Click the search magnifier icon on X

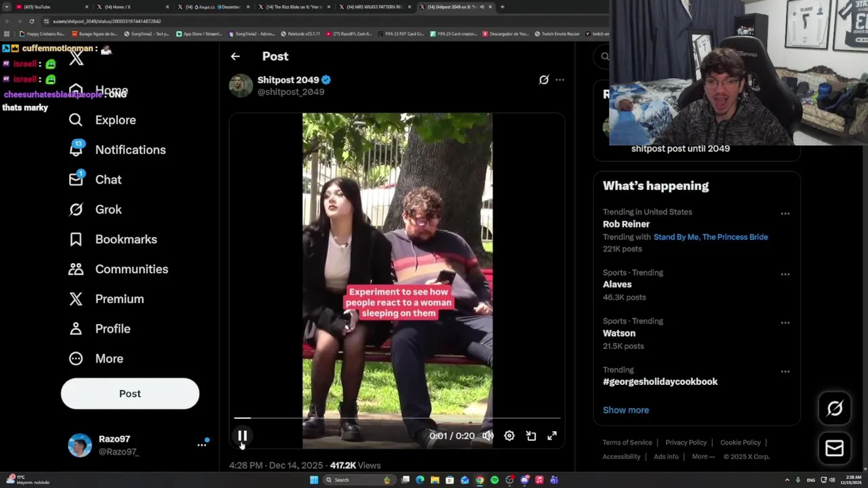coord(605,57)
